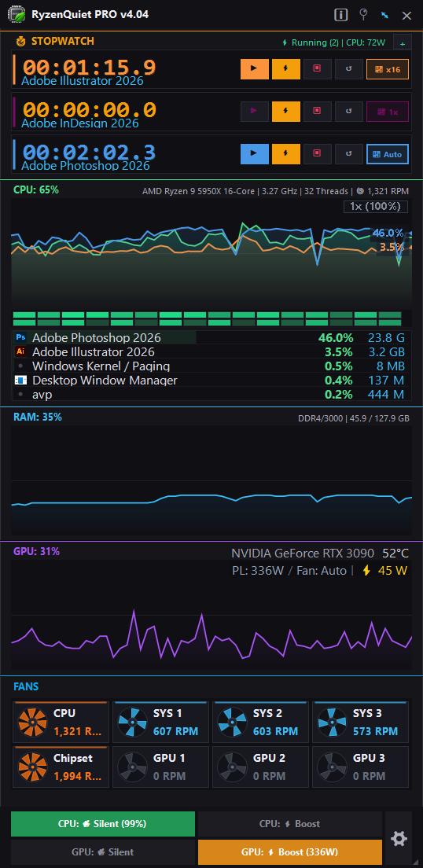Click the NVIDIA GeForce RTX 3090 label
Screen dimensions: 423x868
tap(303, 553)
